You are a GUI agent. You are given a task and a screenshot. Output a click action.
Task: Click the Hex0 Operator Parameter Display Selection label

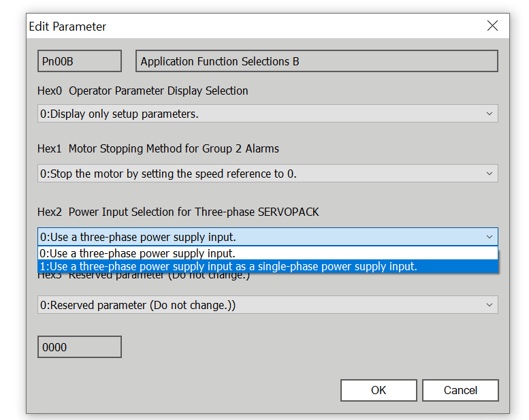coord(143,91)
